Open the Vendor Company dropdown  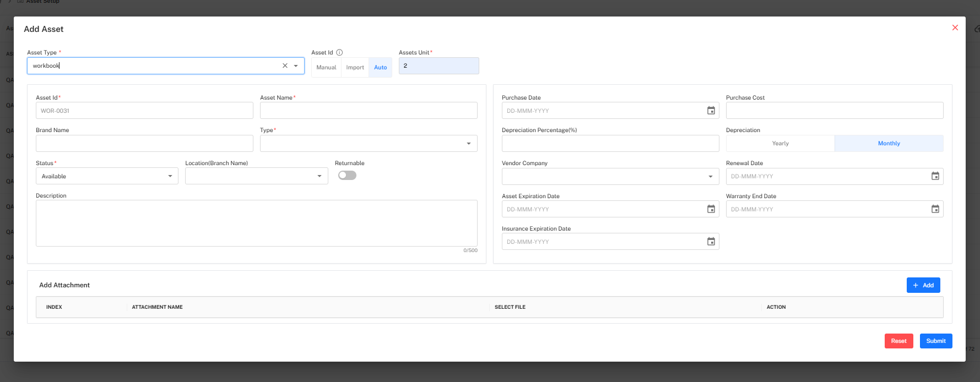click(x=610, y=177)
